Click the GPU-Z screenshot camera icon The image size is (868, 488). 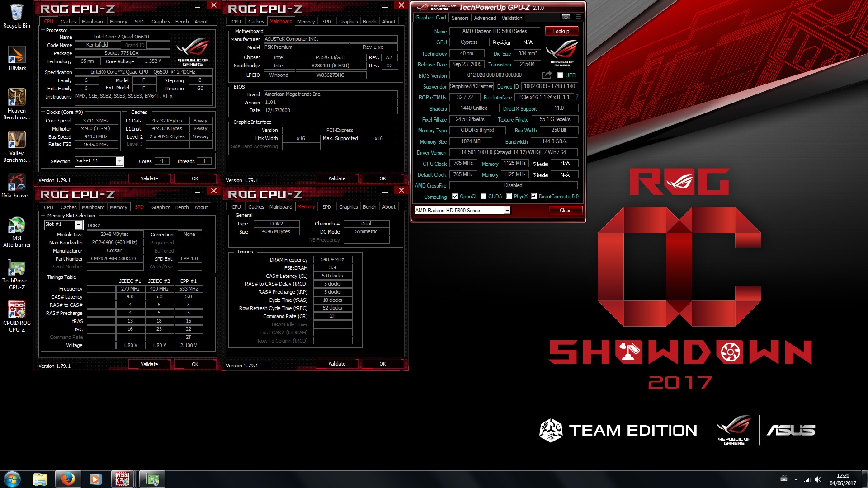[x=566, y=17]
